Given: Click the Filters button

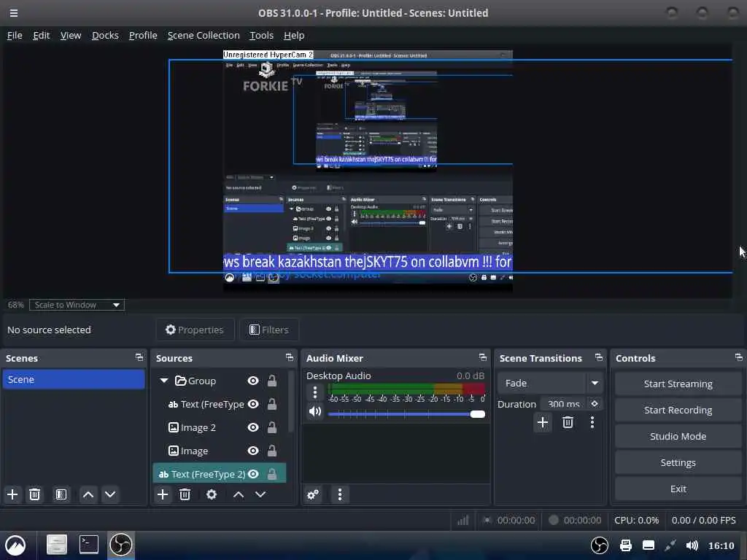Looking at the screenshot, I should click(x=269, y=330).
